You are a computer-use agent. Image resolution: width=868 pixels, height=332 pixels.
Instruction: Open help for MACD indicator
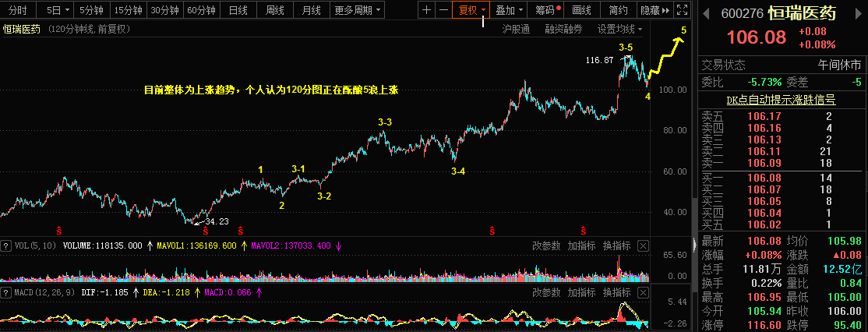point(6,292)
